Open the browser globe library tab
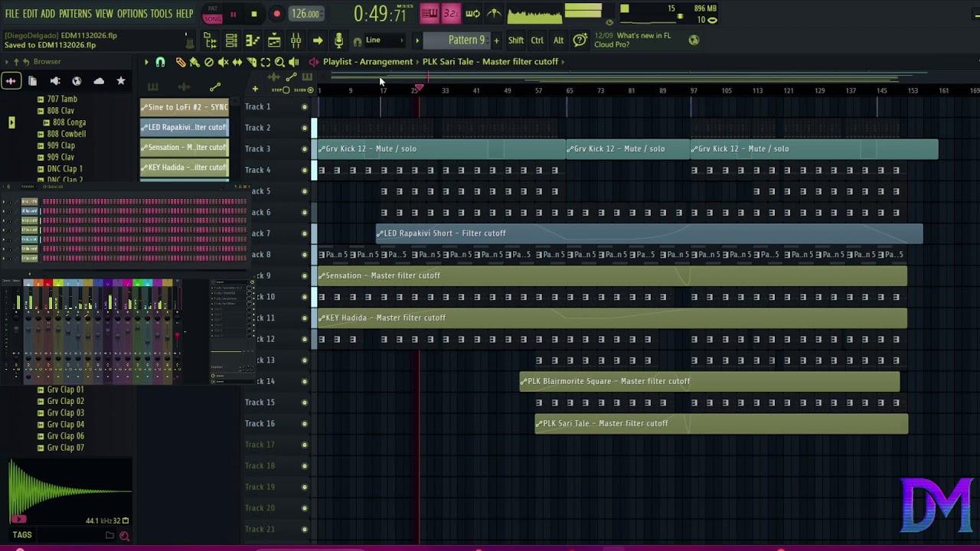The image size is (980, 551). [77, 80]
